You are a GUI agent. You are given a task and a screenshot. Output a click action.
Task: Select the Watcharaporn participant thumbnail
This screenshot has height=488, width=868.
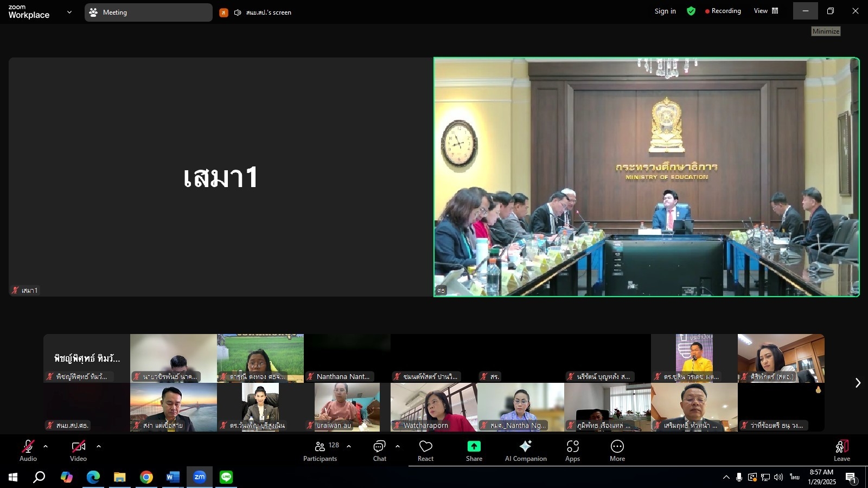pos(434,407)
